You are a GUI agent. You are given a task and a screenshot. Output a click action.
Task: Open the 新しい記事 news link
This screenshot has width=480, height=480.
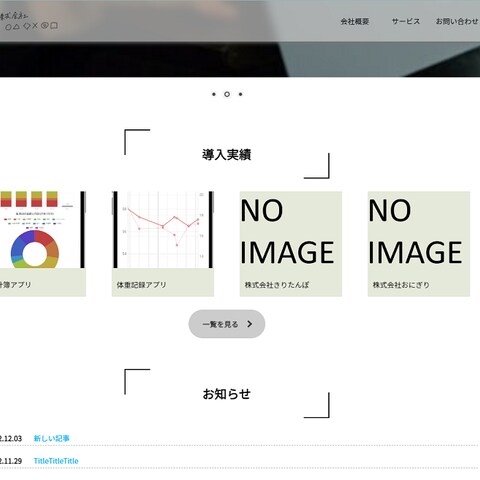click(51, 438)
